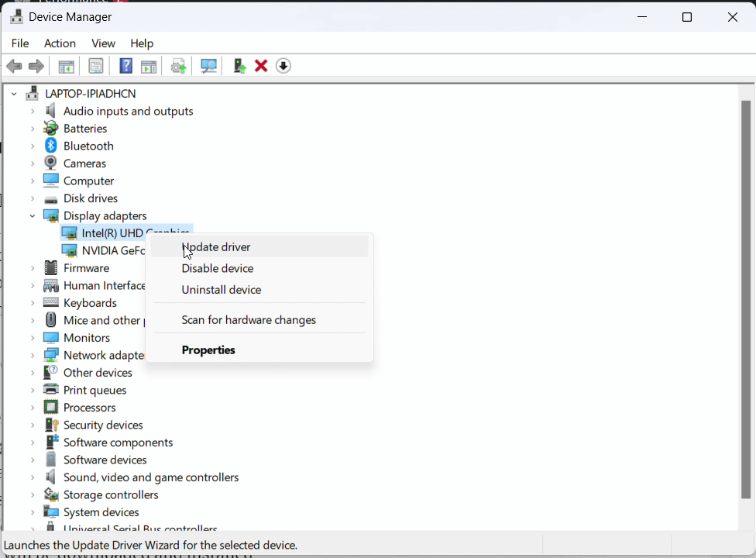The width and height of the screenshot is (756, 558).
Task: Click the Storage controllers icon
Action: 50,494
